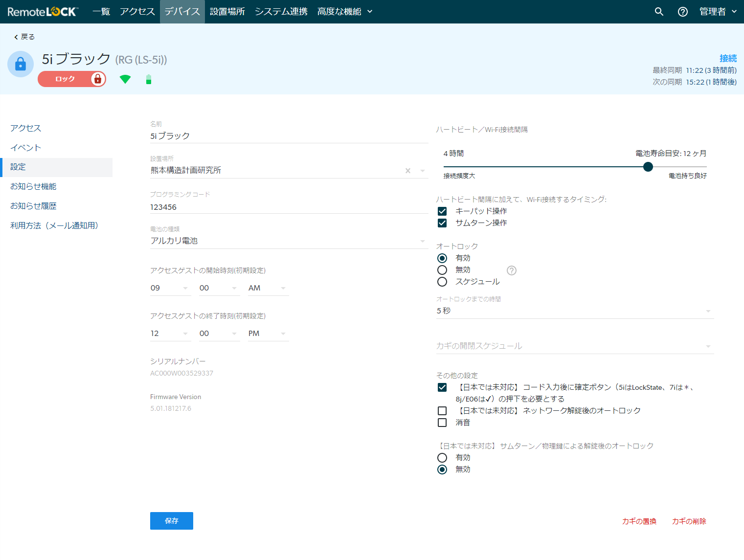Screen dimensions: 744x560
Task: Open end time PM dropdown
Action: 268,334
